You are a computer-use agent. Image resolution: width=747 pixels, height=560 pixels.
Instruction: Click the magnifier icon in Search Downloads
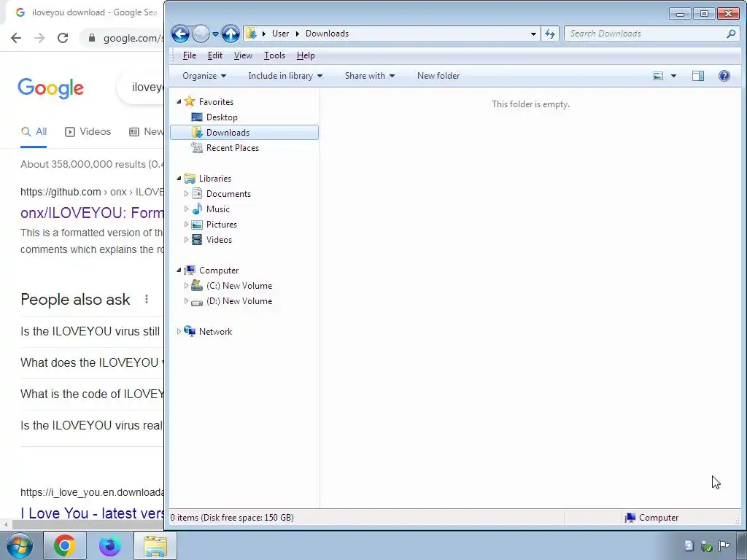[731, 34]
